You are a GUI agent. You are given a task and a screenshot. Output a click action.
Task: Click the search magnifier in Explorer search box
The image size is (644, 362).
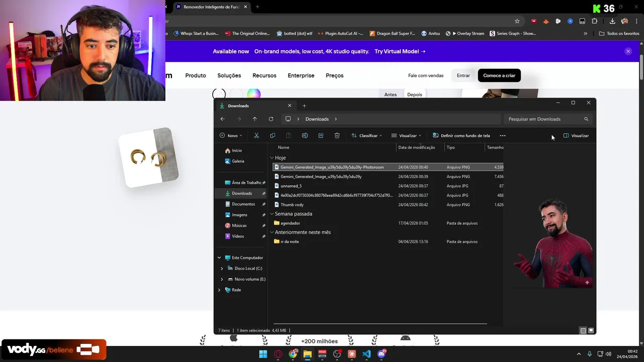click(586, 119)
